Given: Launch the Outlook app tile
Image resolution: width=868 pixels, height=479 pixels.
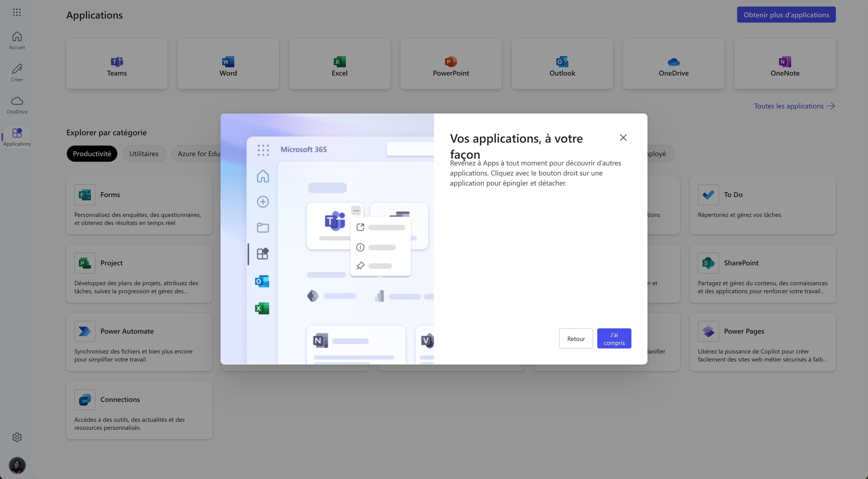Looking at the screenshot, I should (562, 64).
